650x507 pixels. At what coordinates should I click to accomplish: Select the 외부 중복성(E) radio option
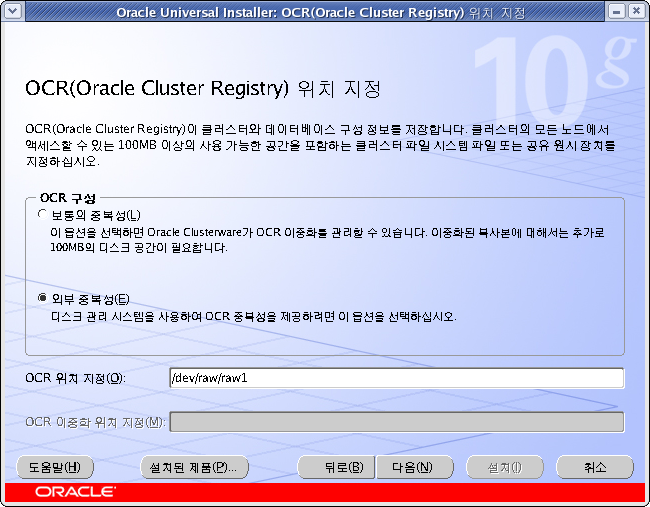(x=42, y=298)
